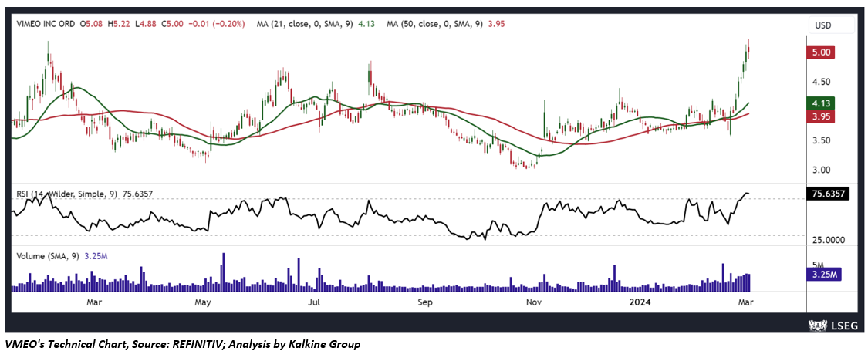
Task: Click the close price C5.00 value
Action: pyautogui.click(x=171, y=24)
